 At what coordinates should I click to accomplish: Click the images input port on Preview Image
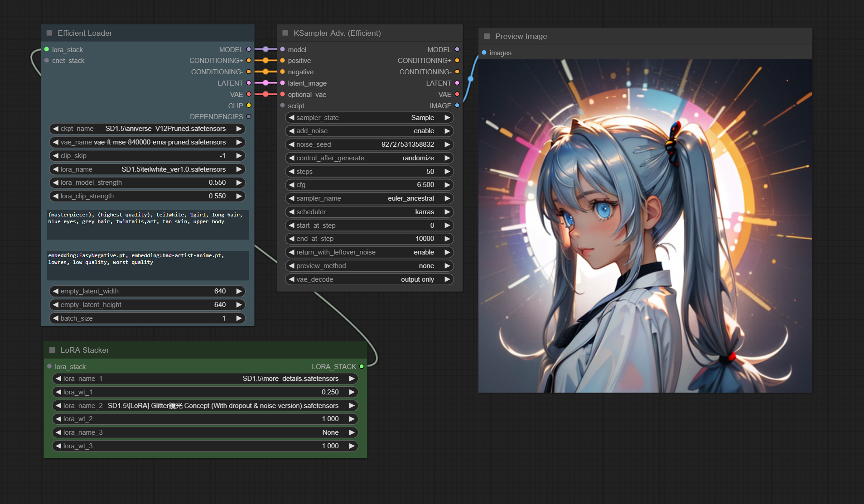tap(484, 53)
